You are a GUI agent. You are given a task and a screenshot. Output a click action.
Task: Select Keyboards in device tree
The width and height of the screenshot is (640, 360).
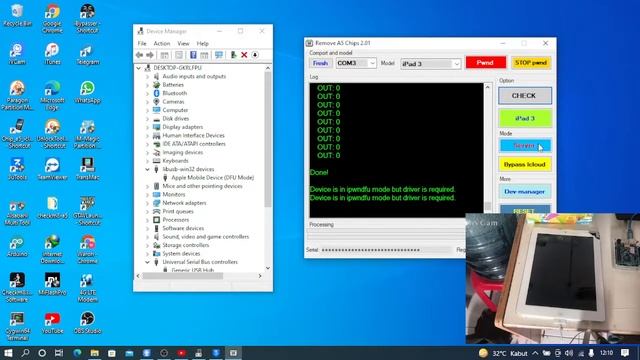pyautogui.click(x=175, y=161)
